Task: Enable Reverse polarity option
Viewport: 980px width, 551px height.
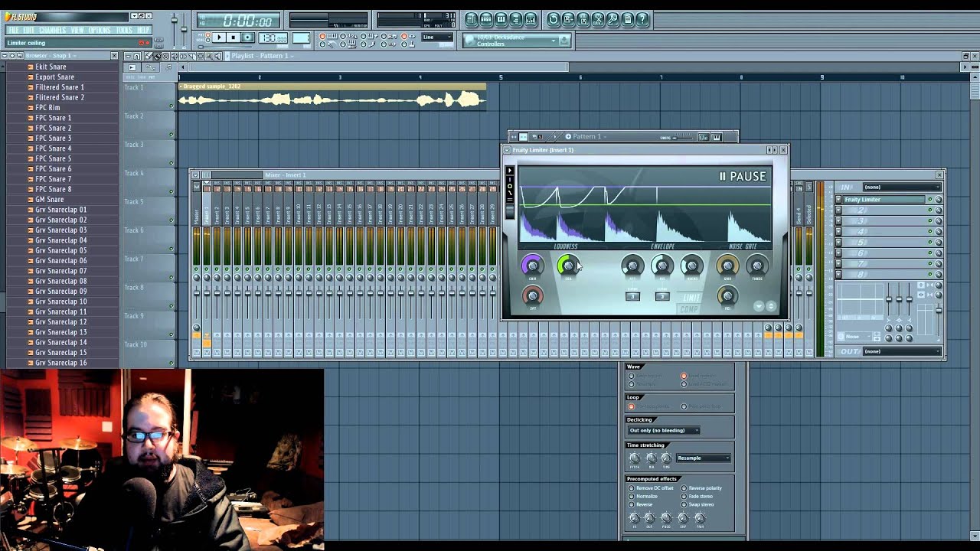Action: pos(701,488)
